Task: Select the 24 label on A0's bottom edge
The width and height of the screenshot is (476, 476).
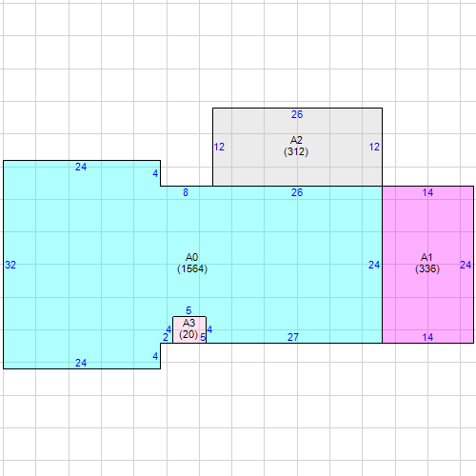Action: [81, 363]
